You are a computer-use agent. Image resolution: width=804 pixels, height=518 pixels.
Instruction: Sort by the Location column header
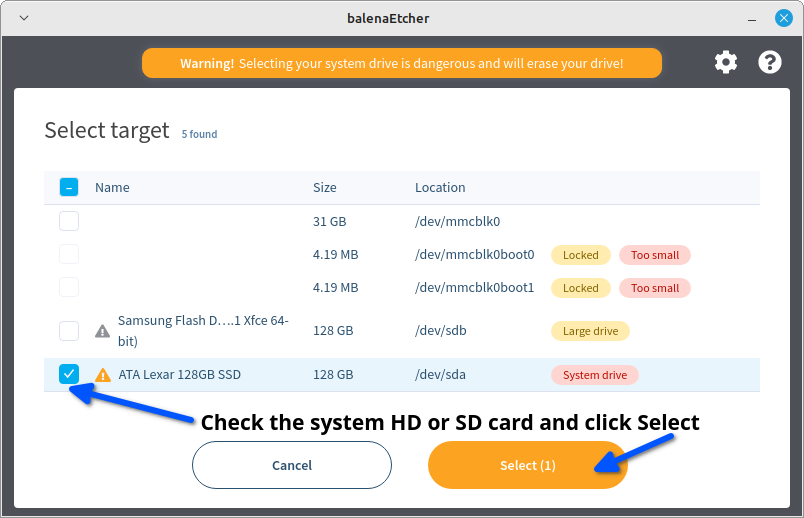coord(440,187)
